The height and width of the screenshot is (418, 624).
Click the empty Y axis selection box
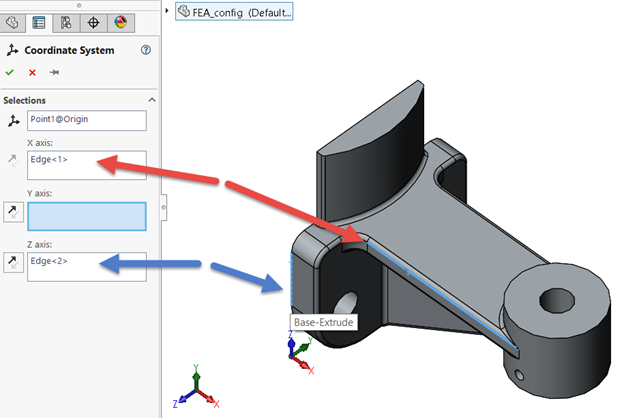point(87,216)
